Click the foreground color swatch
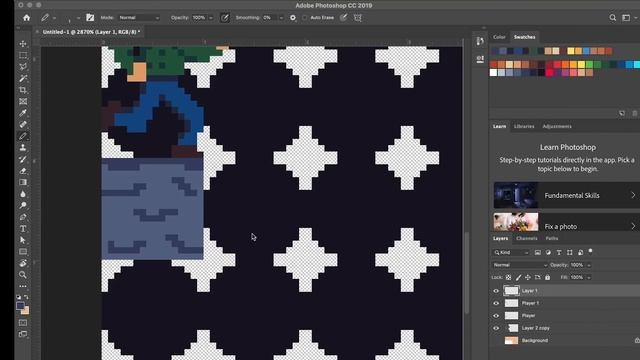Viewport: 640px width, 360px height. pos(20,306)
